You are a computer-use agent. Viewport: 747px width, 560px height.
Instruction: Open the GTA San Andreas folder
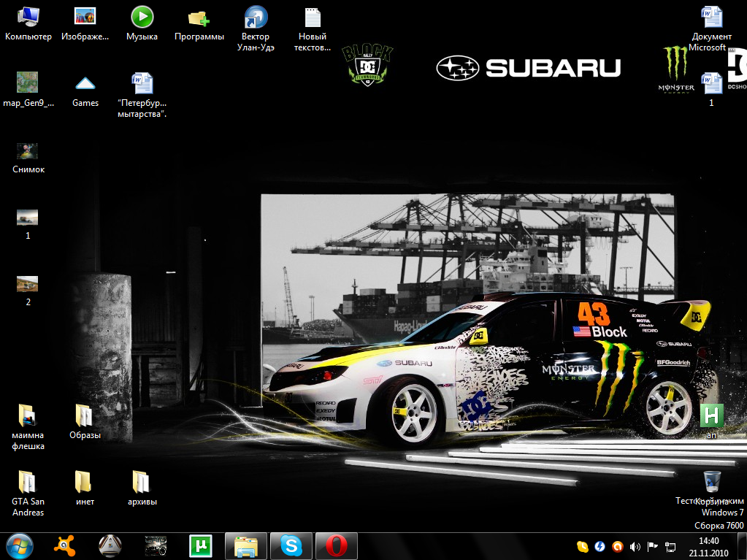point(28,483)
